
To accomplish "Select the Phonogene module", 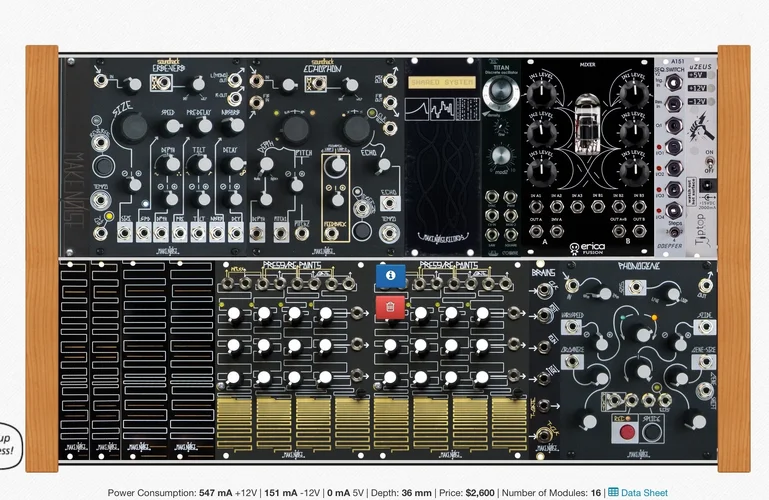I will click(x=638, y=360).
